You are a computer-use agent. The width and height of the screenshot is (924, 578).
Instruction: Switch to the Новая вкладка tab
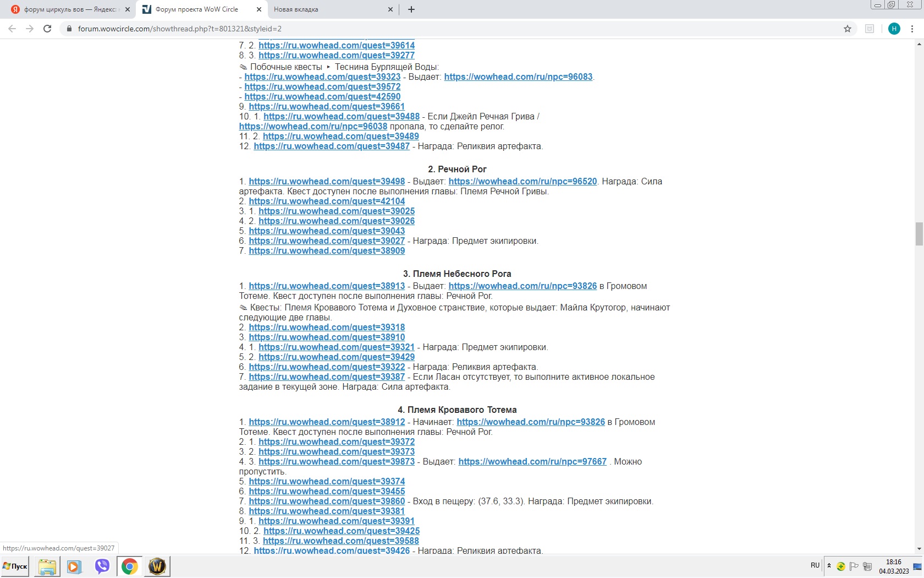coord(330,9)
